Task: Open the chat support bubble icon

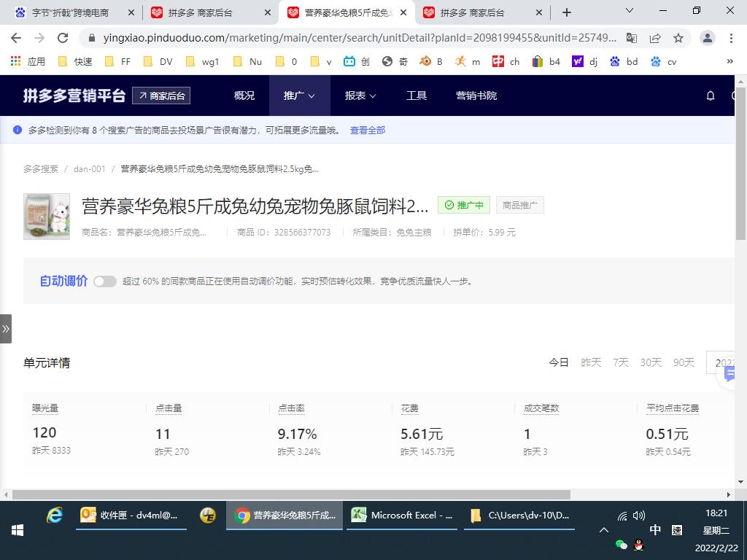Action: click(x=729, y=375)
